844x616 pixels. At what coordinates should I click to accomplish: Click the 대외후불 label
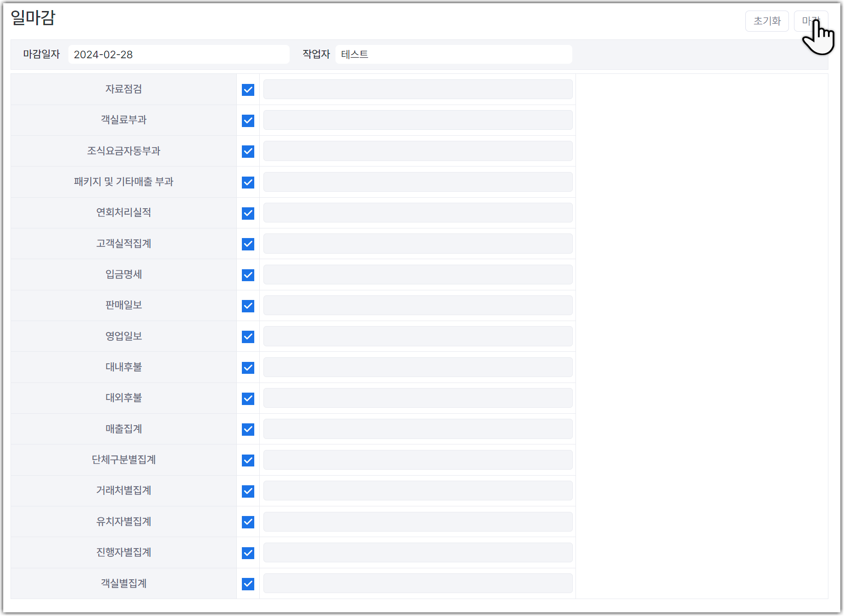tap(124, 398)
